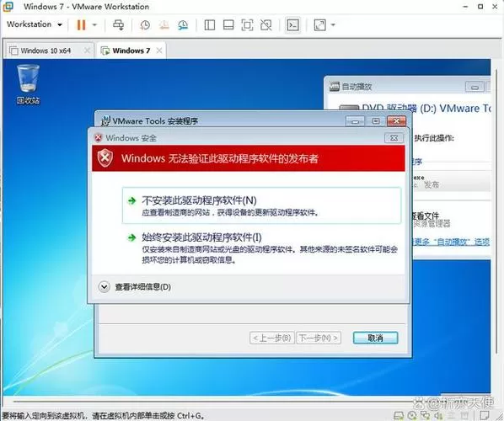Minimize the AutoPlay window
Viewport: 504px width, 421px height.
475,87
